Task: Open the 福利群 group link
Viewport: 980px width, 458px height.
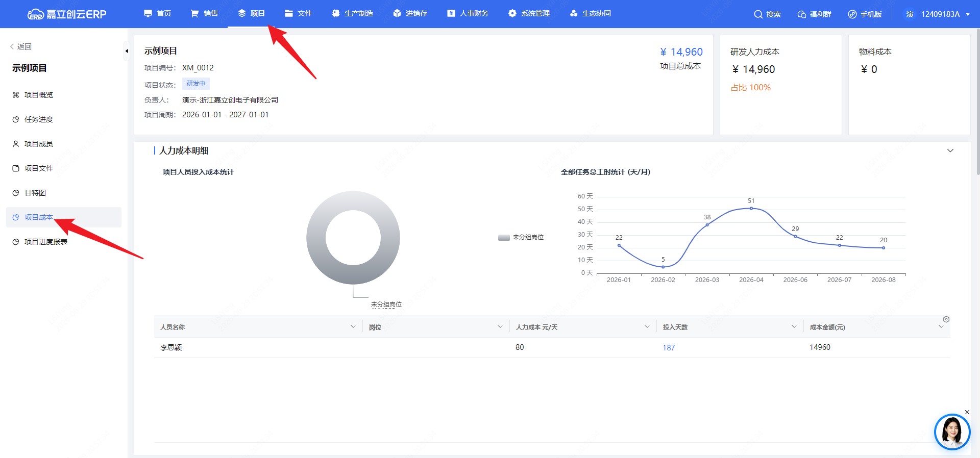Action: pos(815,14)
